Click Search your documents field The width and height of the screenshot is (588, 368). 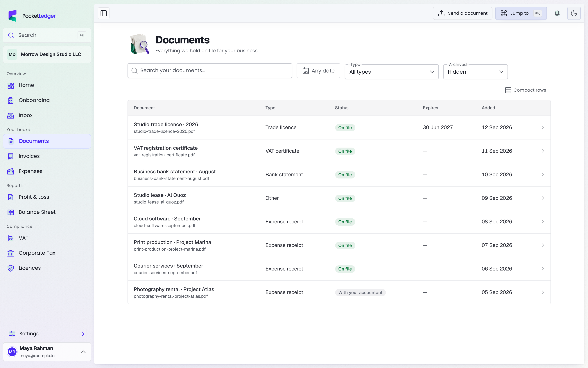[210, 71]
